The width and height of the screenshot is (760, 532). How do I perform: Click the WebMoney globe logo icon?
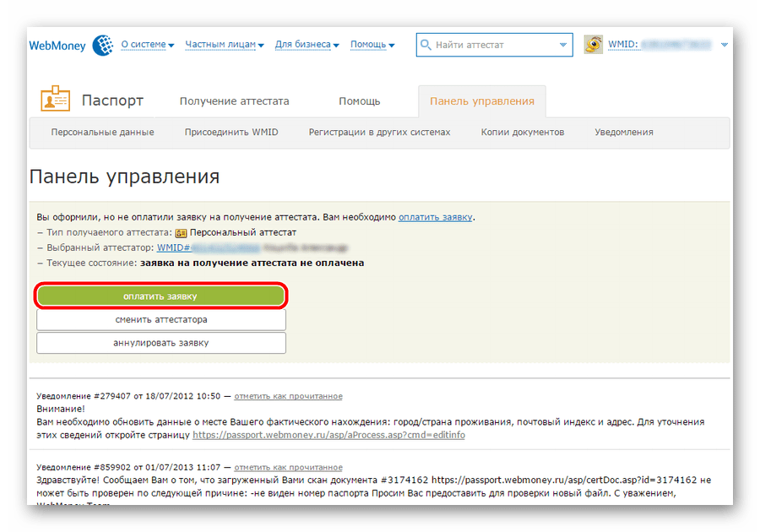coord(103,45)
